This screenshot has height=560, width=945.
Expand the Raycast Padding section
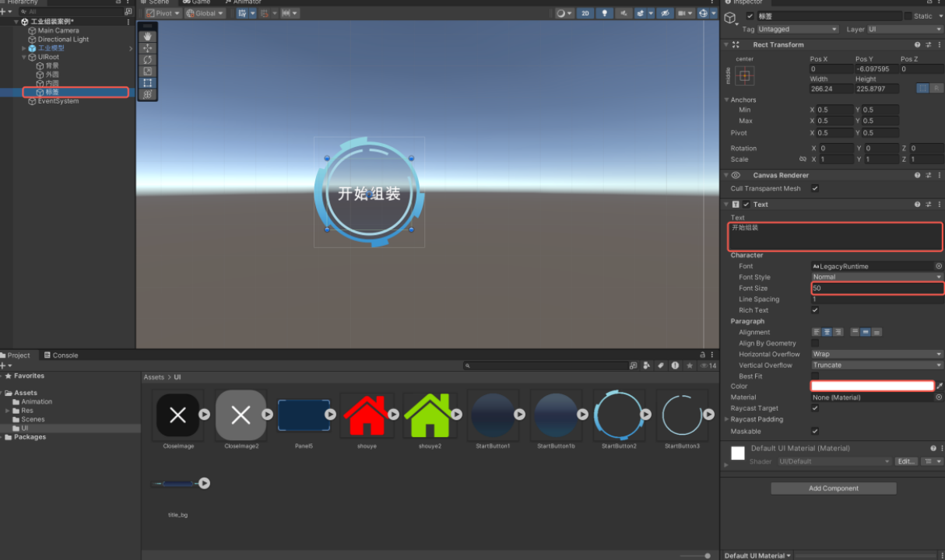point(726,419)
